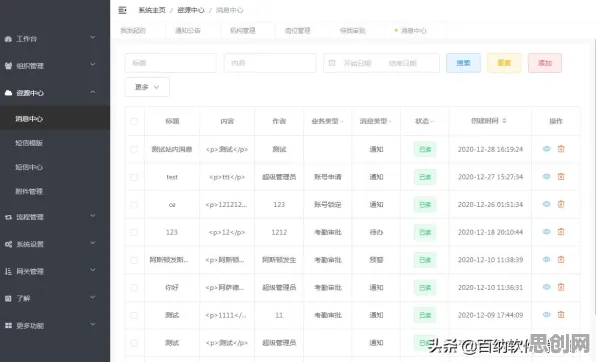This screenshot has width=596, height=362.
Task: View the 'test' message with the eye icon
Action: point(547,176)
